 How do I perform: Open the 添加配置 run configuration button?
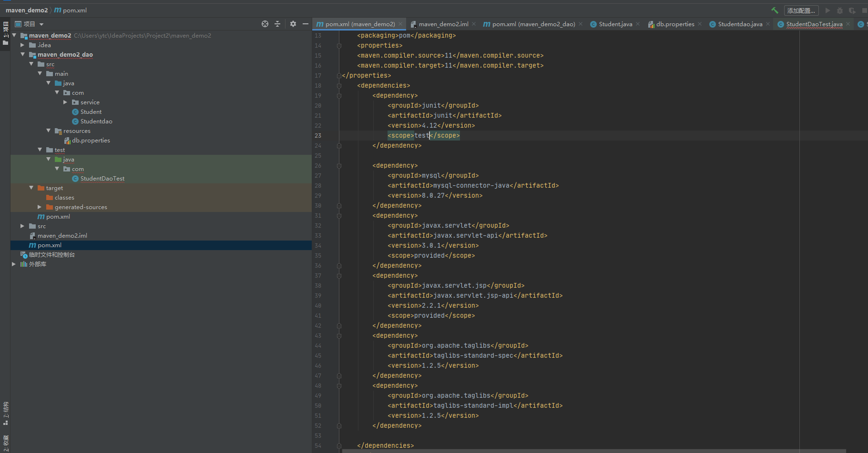coord(801,10)
